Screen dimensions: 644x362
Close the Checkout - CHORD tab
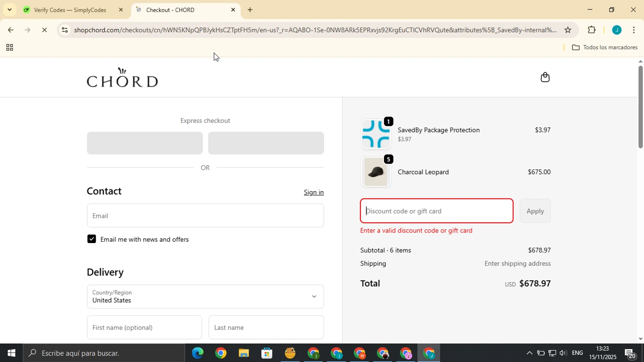[x=233, y=9]
